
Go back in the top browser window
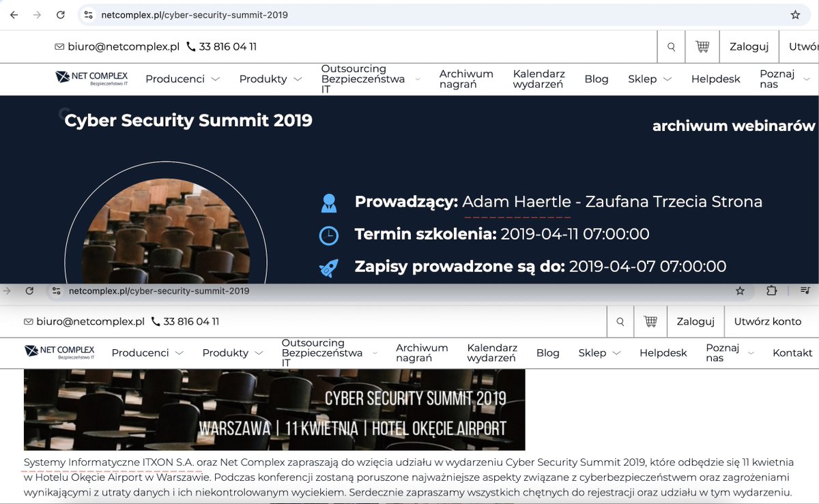click(x=14, y=15)
